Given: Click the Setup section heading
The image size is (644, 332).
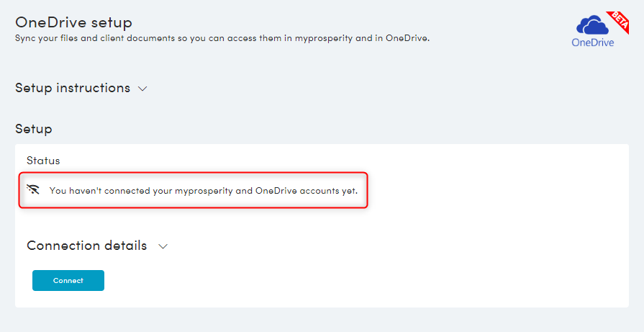Looking at the screenshot, I should click(33, 129).
